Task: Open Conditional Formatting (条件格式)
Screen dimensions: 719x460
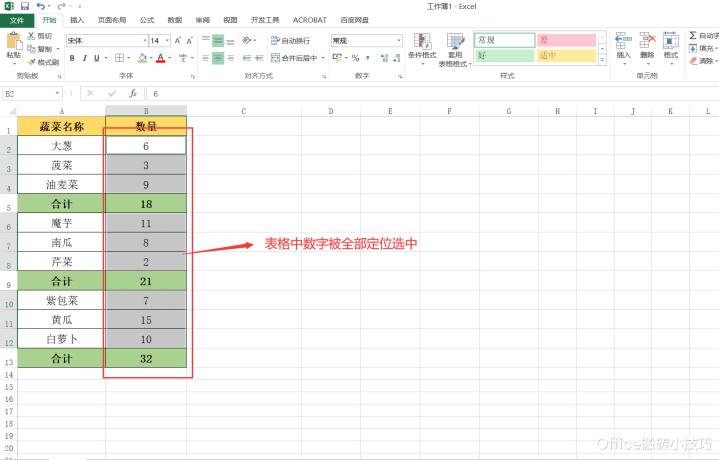Action: pos(422,49)
